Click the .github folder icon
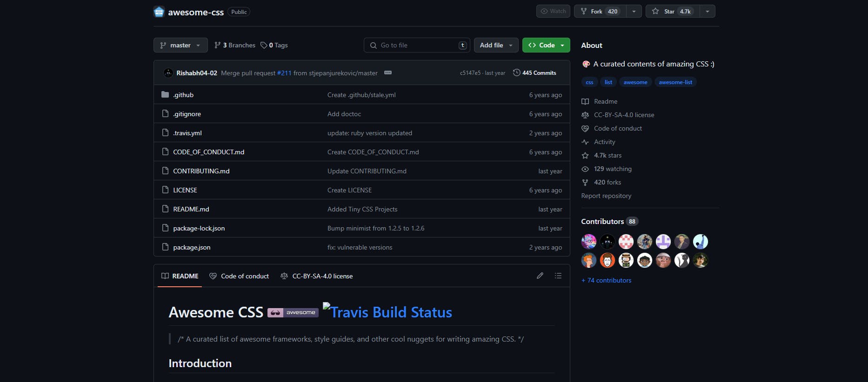 point(165,95)
